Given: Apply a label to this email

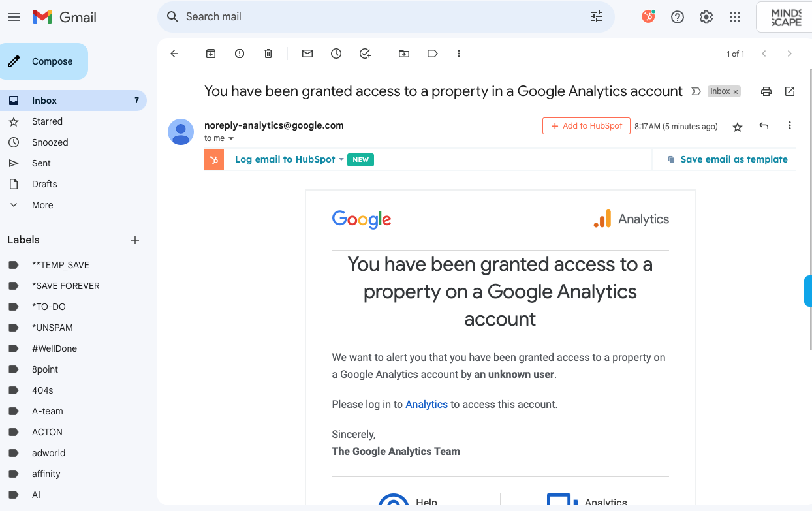Looking at the screenshot, I should 432,54.
